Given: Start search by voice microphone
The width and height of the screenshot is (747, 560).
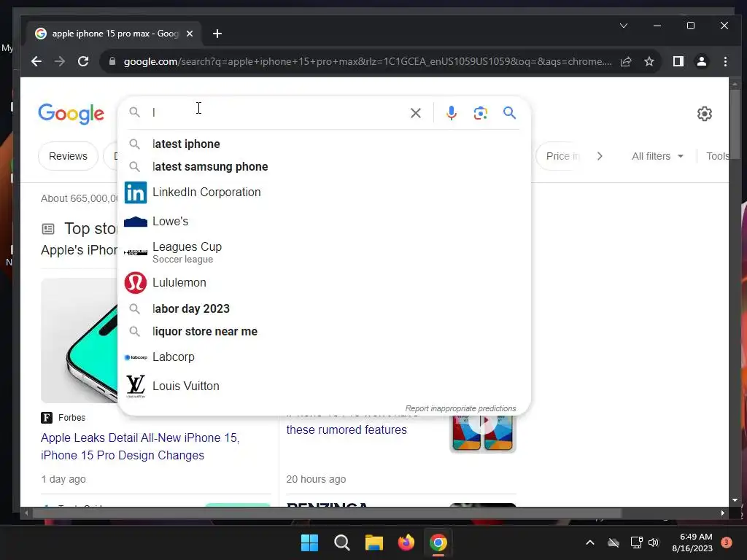Looking at the screenshot, I should [x=451, y=113].
